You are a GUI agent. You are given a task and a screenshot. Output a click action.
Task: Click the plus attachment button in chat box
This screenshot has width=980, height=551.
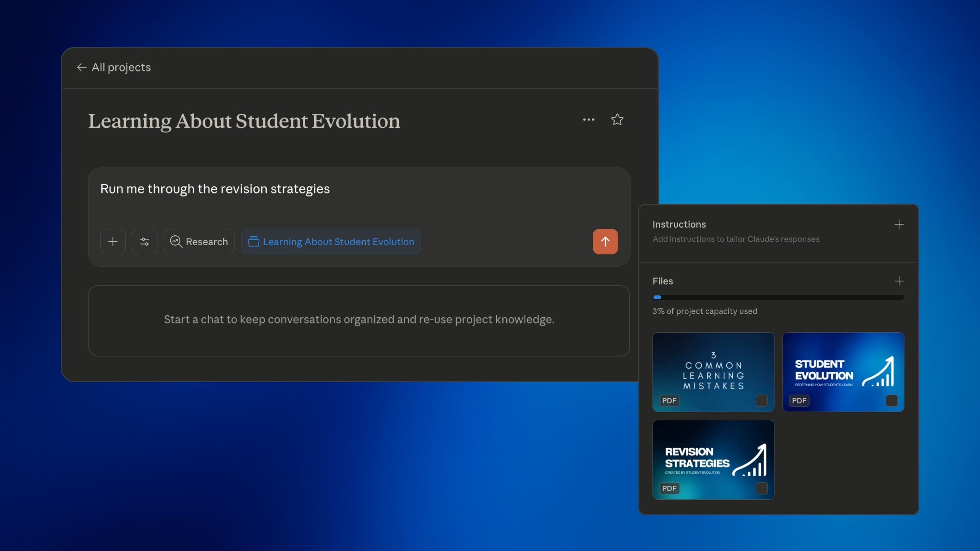(x=113, y=241)
